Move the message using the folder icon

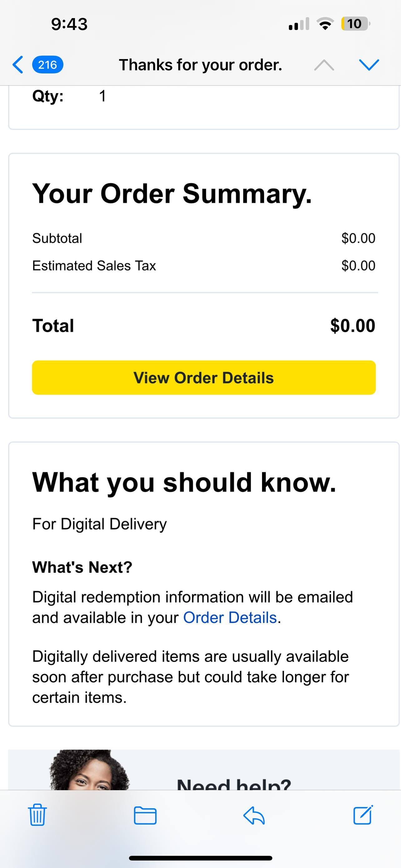click(145, 816)
